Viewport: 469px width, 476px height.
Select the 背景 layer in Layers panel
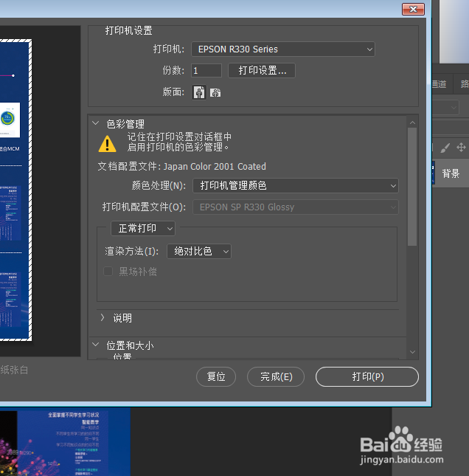click(x=451, y=174)
